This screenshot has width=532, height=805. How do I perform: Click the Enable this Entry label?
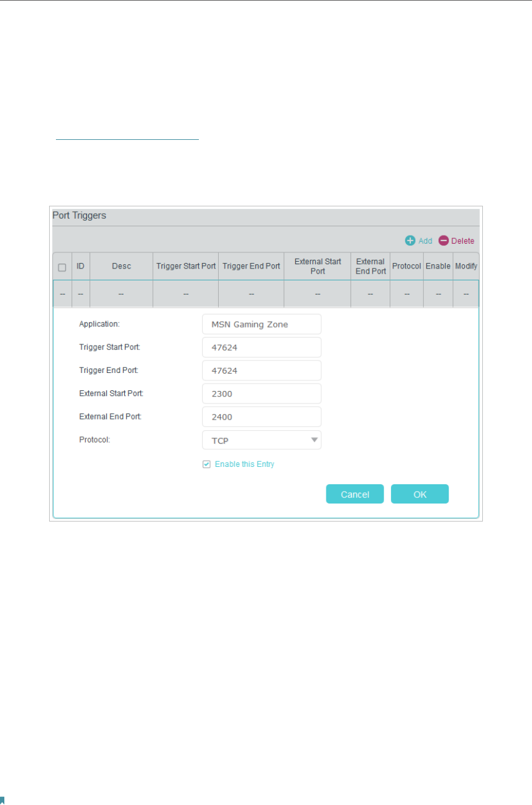pyautogui.click(x=244, y=464)
